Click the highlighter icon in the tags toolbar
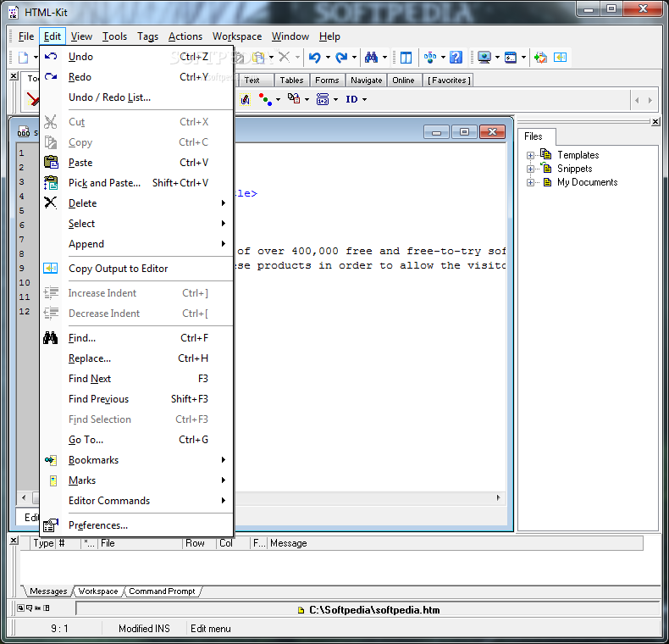 [245, 99]
